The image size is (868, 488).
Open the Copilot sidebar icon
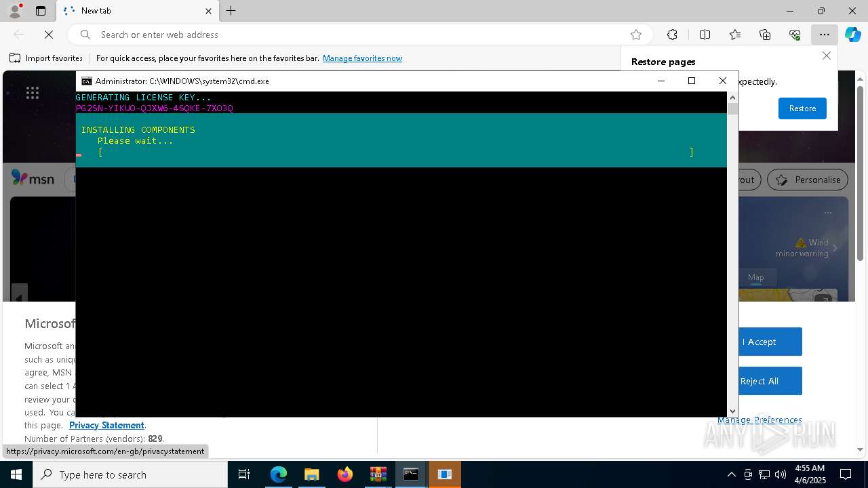tap(853, 35)
